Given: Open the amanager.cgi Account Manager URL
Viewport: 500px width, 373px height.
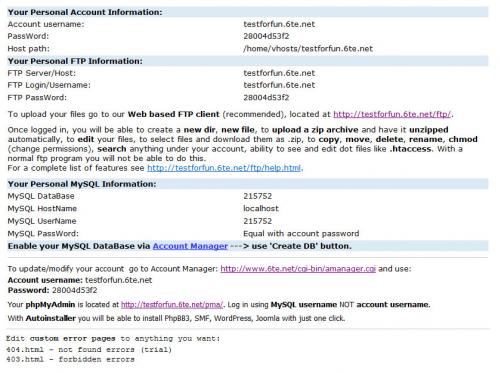Looking at the screenshot, I should (x=298, y=269).
